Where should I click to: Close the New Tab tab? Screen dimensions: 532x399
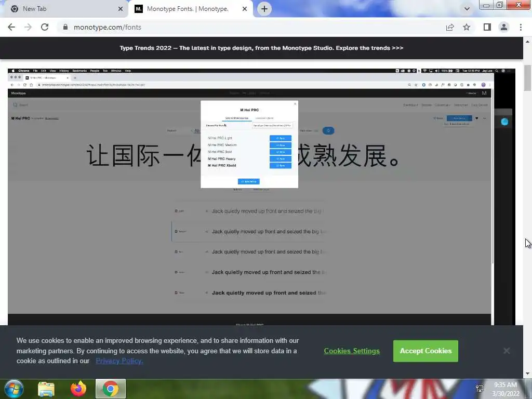point(121,9)
